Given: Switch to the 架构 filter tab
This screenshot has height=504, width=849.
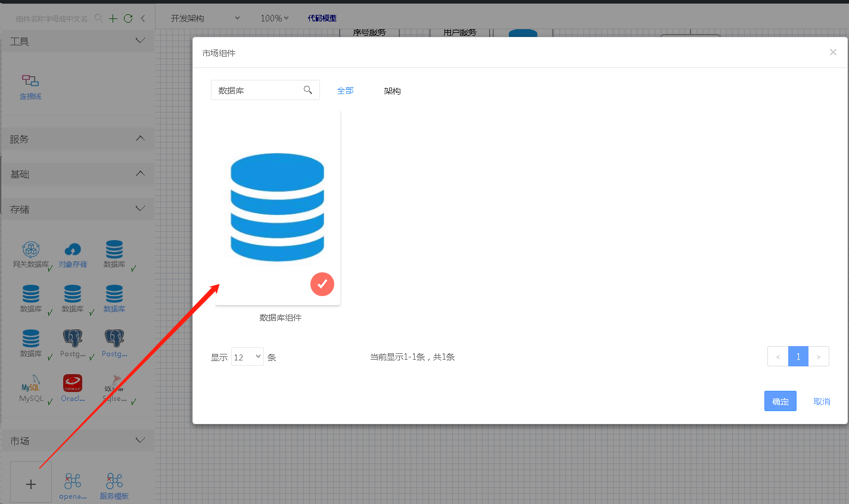Looking at the screenshot, I should pos(392,91).
